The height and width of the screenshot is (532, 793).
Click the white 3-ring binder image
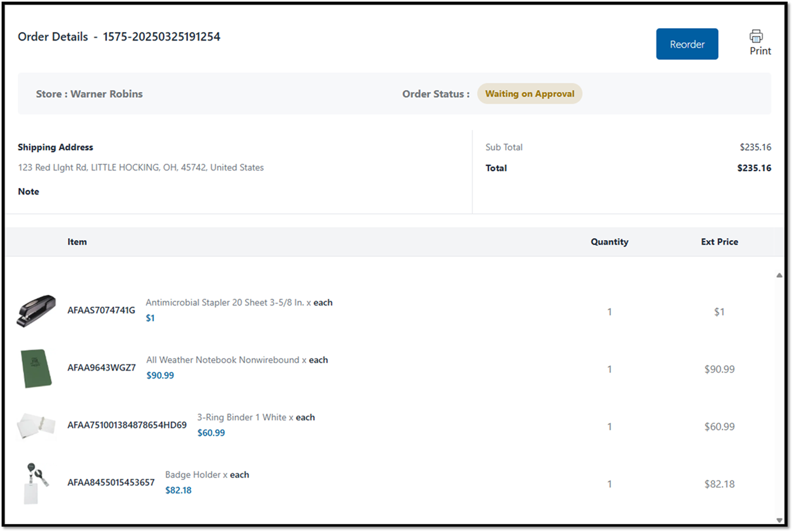point(36,426)
